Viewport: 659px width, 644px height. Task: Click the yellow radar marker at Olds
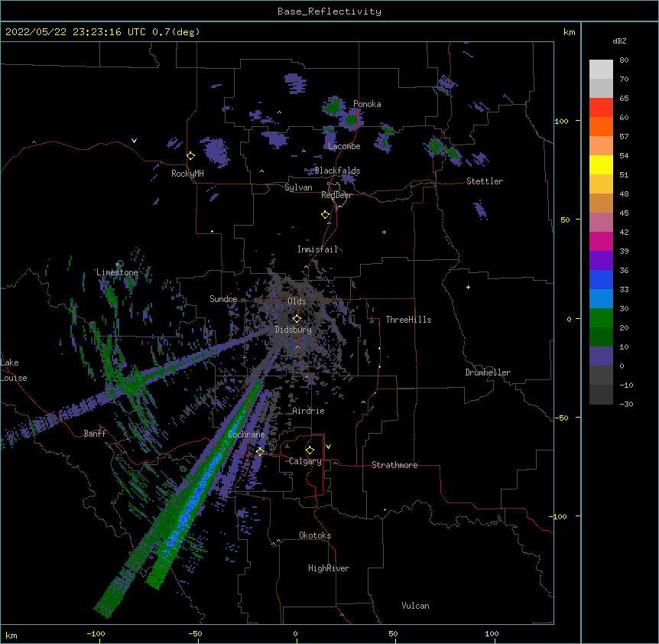[x=297, y=319]
